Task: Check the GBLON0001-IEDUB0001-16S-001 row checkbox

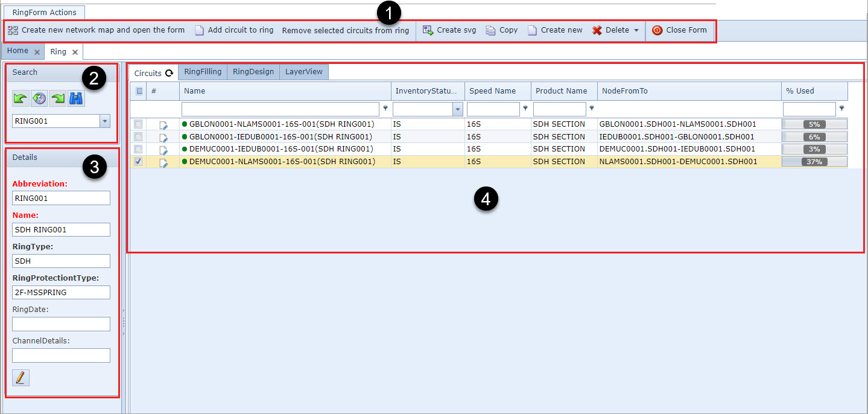Action: 139,136
